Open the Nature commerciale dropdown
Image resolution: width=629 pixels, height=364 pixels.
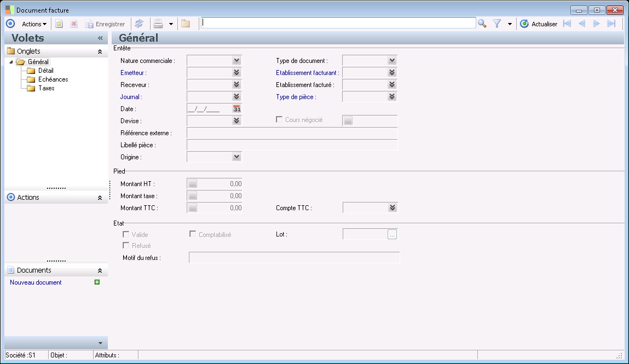click(x=236, y=61)
